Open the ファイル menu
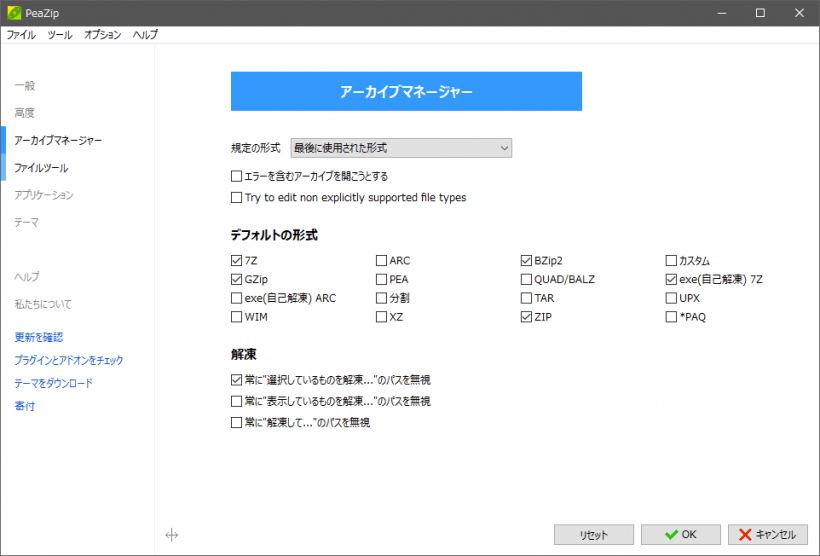 (21, 35)
